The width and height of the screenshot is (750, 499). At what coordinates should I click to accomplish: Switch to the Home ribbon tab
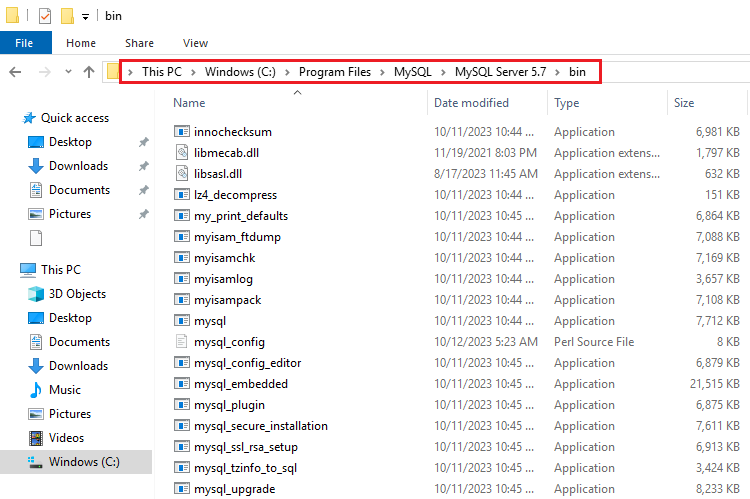click(x=81, y=43)
